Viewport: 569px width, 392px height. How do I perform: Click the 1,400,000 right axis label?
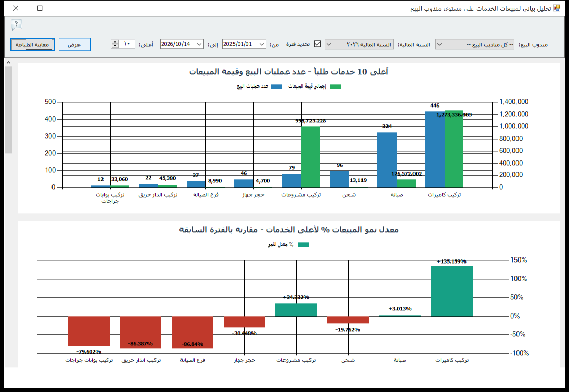[514, 102]
